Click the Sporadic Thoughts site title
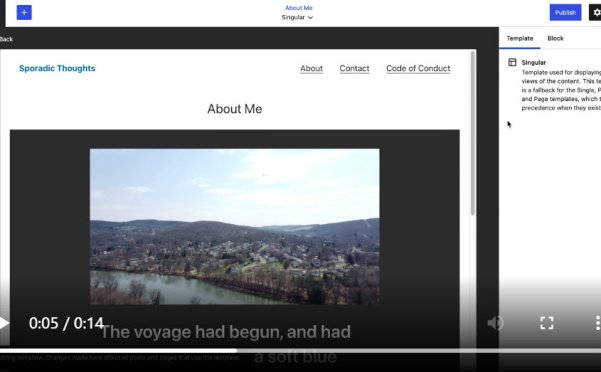This screenshot has width=601, height=372. [x=57, y=68]
